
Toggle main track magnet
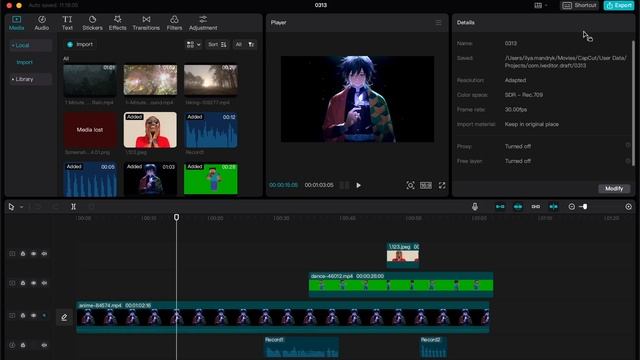click(500, 207)
